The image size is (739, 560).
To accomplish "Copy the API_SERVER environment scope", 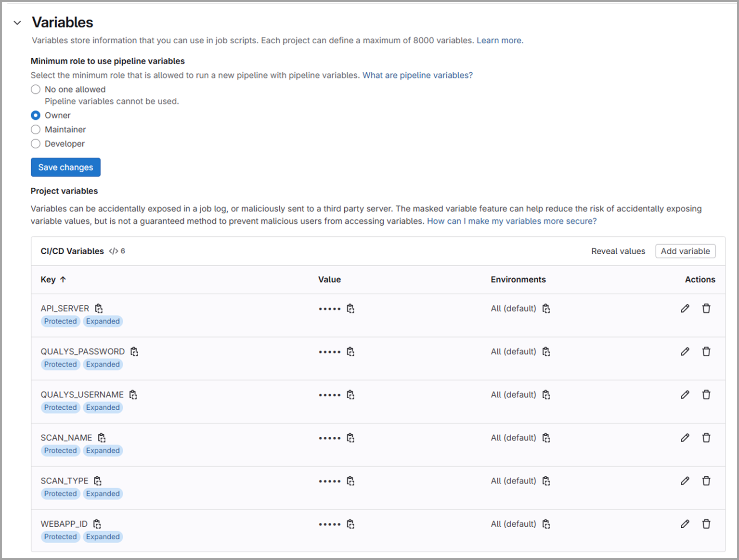I will point(546,309).
